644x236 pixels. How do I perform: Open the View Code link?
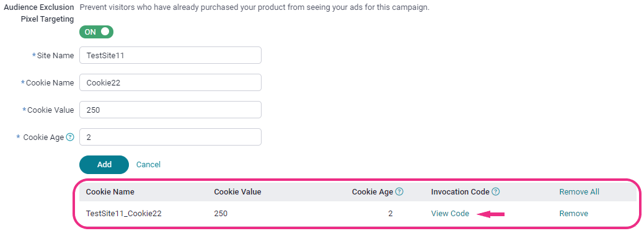(450, 214)
